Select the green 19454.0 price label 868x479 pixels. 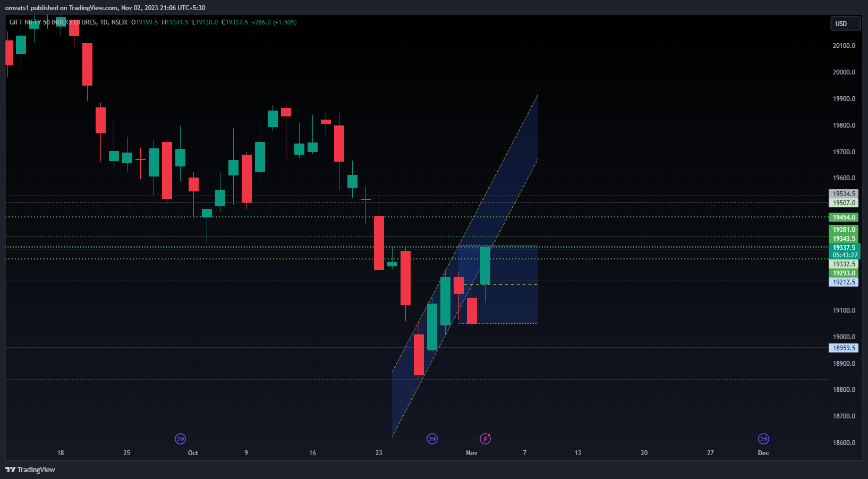[844, 217]
